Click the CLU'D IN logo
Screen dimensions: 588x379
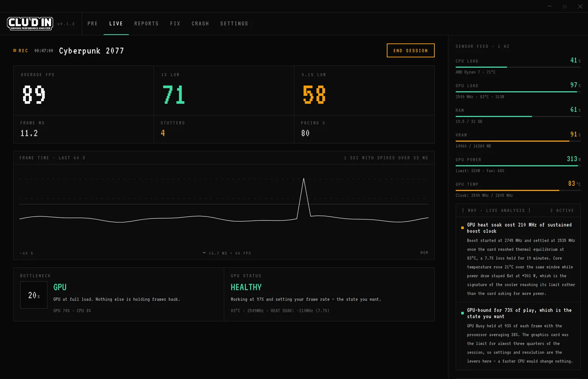[x=30, y=24]
